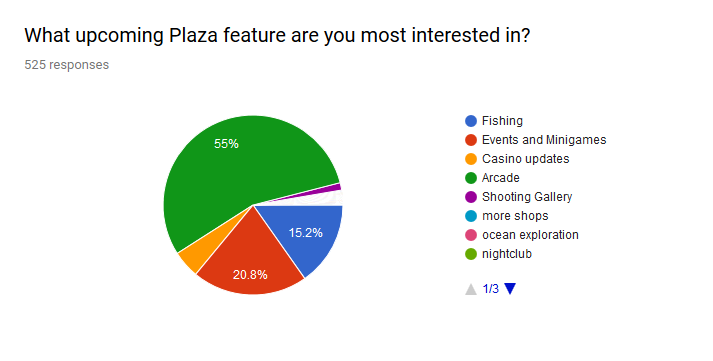Select the red 20.8% pie slice

(250, 264)
